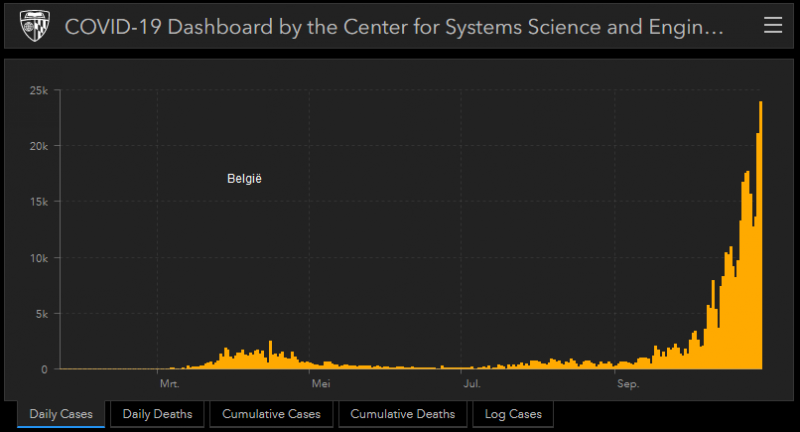Open the hamburger menu in the header
Viewport: 800px width, 432px height.
772,25
